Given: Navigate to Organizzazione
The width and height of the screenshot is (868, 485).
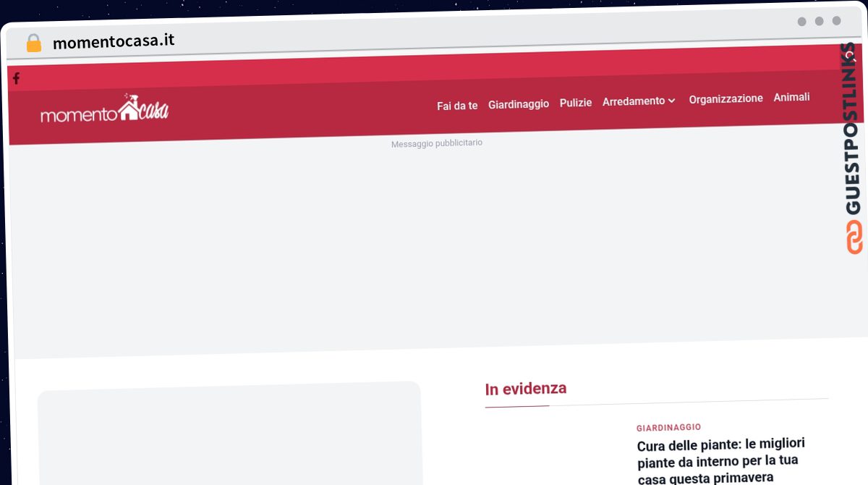Looking at the screenshot, I should pos(726,98).
